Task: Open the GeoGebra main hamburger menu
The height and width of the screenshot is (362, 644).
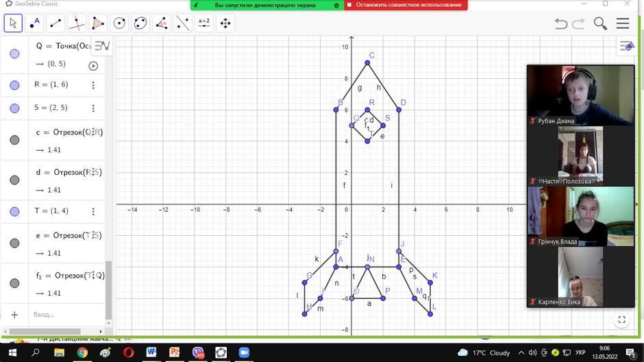Action: [x=623, y=23]
